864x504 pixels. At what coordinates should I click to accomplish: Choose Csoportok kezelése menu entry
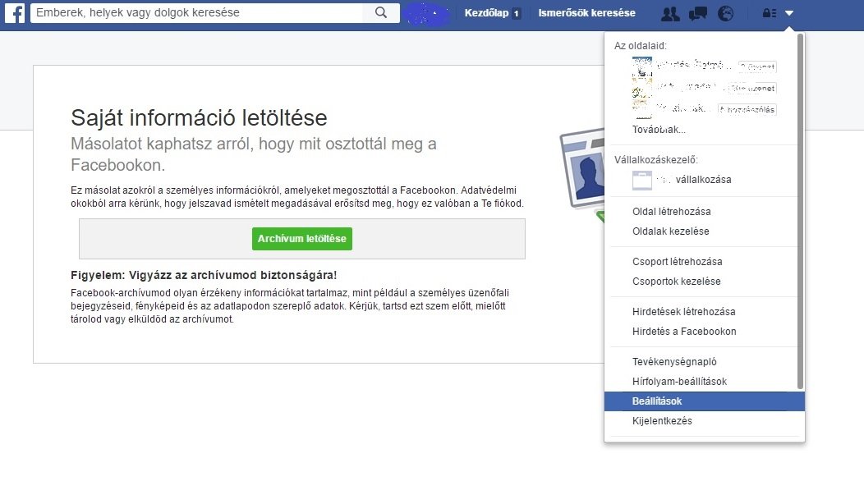pyautogui.click(x=676, y=282)
